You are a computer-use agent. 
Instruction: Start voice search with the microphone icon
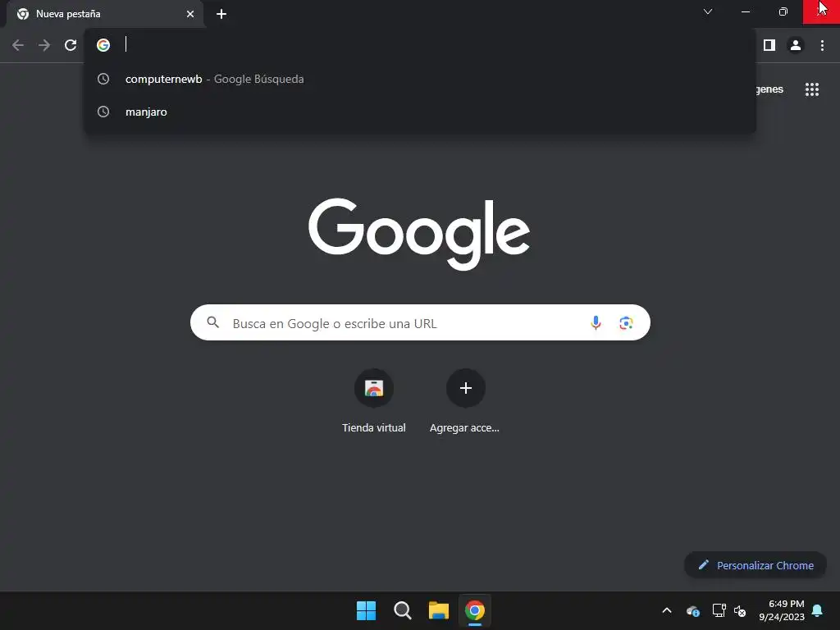click(596, 322)
